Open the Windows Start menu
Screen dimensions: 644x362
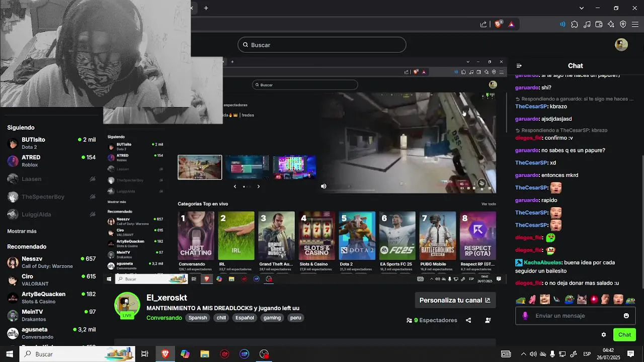(x=10, y=354)
